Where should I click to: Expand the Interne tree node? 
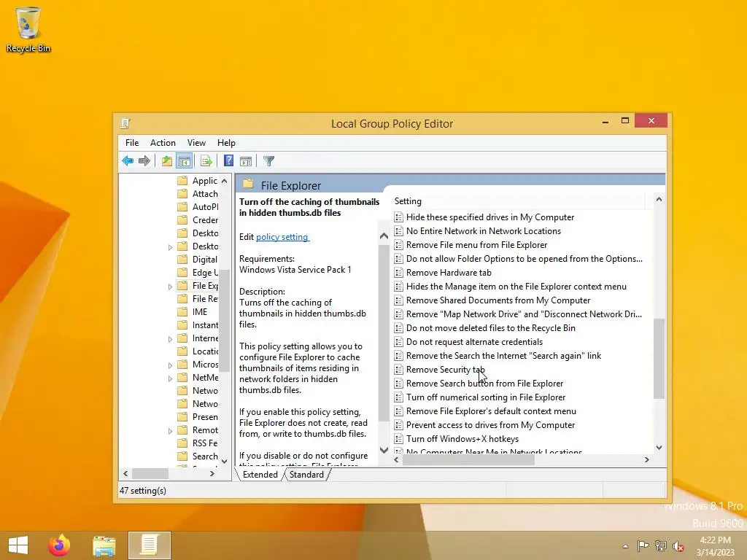(170, 339)
